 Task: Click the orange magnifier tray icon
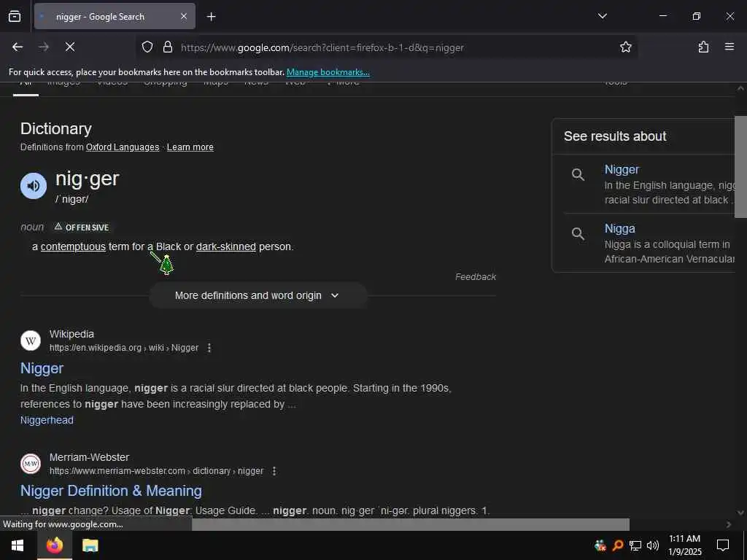[617, 545]
